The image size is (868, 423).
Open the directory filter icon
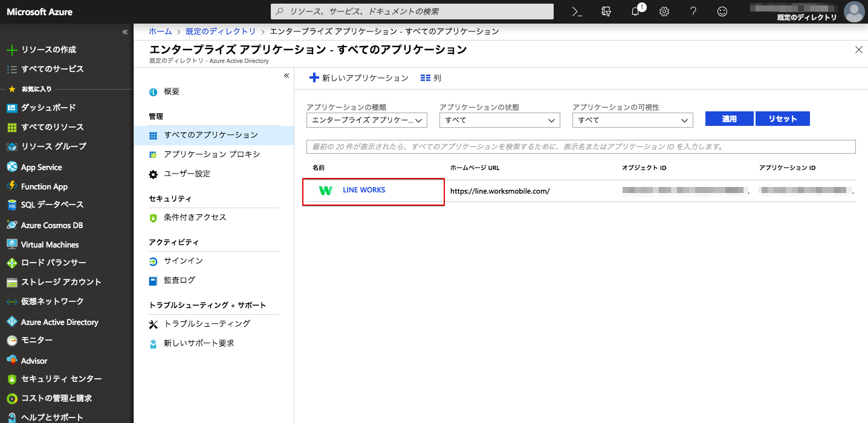[x=605, y=11]
